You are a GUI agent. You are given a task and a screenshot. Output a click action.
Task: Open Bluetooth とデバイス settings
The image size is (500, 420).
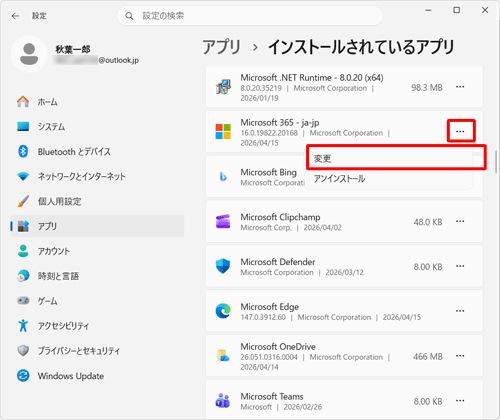point(97,152)
